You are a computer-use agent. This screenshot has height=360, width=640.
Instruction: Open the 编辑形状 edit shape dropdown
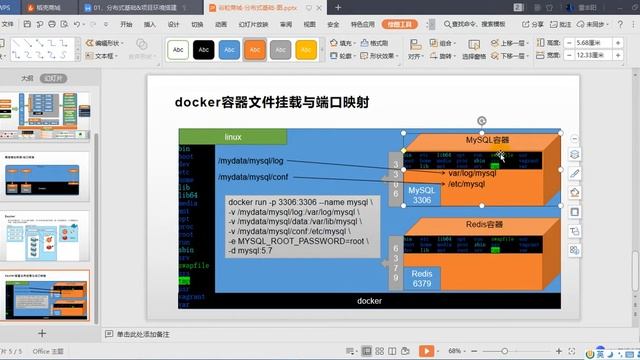[x=104, y=43]
